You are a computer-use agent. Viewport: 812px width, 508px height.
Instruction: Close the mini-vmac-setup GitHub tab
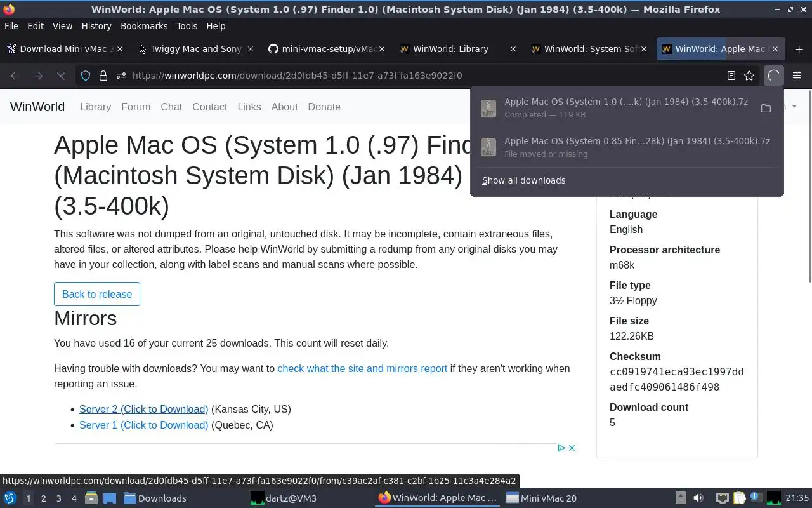[x=382, y=49]
